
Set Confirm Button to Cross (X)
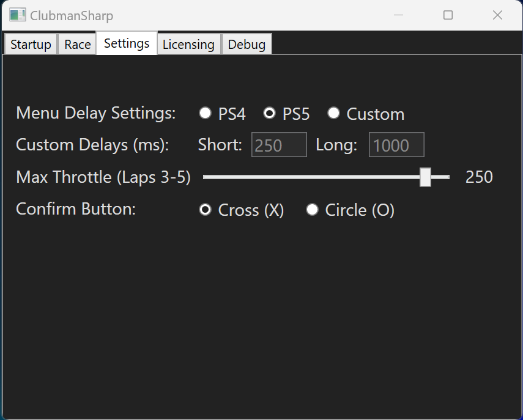pos(206,209)
